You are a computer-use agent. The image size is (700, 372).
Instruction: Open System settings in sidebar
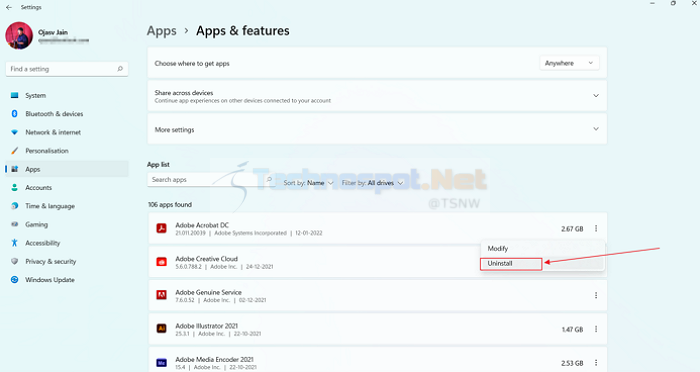click(67, 95)
